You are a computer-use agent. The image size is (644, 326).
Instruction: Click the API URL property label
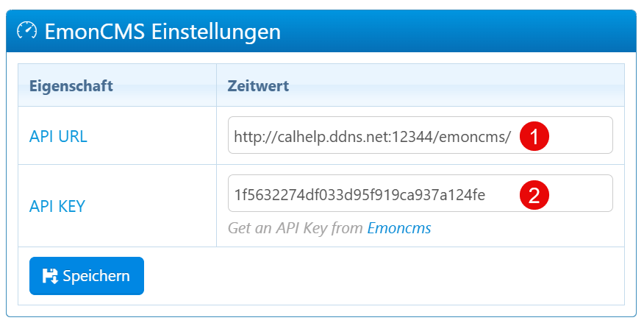click(x=58, y=136)
